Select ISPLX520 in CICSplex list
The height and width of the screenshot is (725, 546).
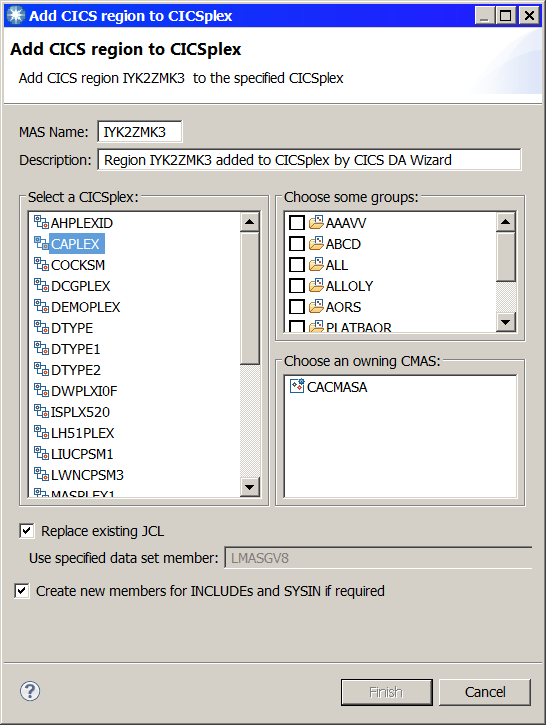tap(80, 412)
